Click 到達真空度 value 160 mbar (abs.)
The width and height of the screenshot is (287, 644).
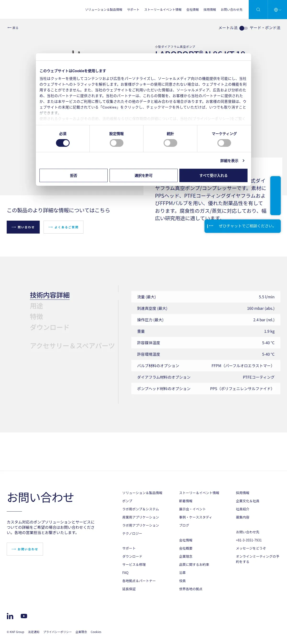pyautogui.click(x=260, y=308)
